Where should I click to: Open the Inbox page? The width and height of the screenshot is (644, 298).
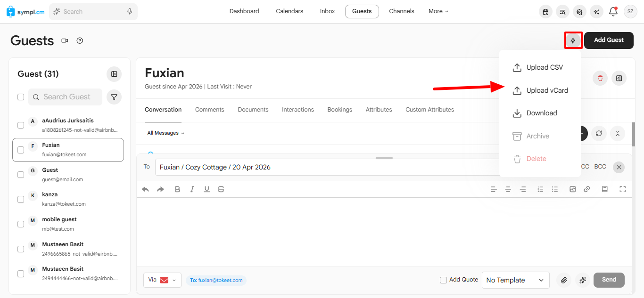pyautogui.click(x=327, y=11)
